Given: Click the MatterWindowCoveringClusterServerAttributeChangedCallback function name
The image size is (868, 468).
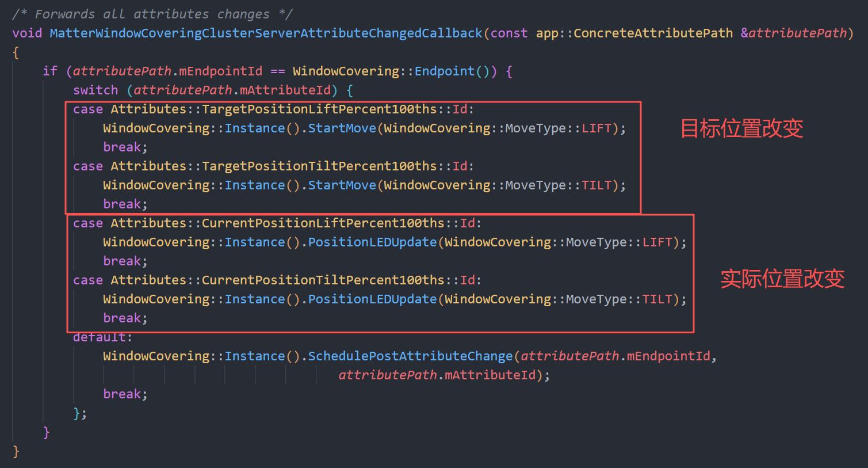Looking at the screenshot, I should click(x=266, y=33).
